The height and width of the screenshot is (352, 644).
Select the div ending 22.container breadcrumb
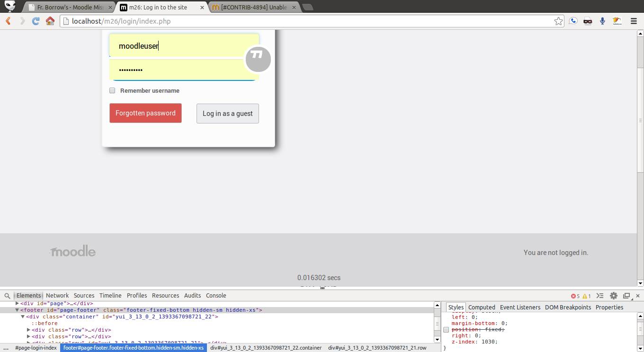tap(266, 348)
